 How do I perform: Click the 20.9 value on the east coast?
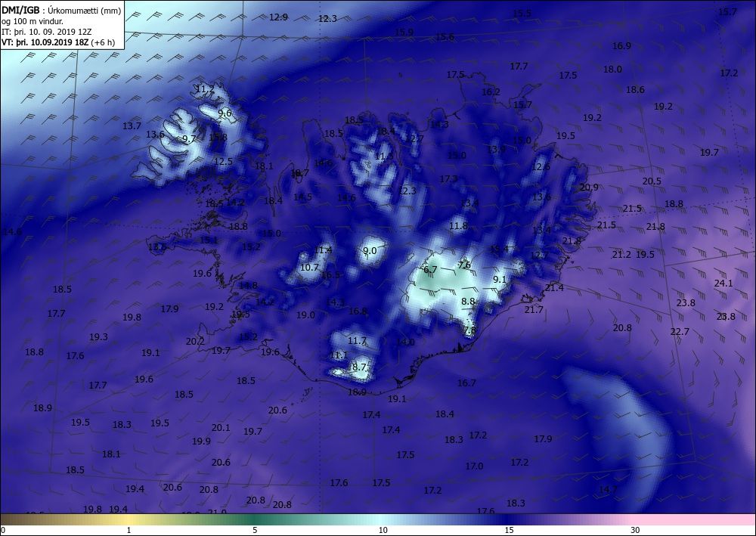[589, 187]
